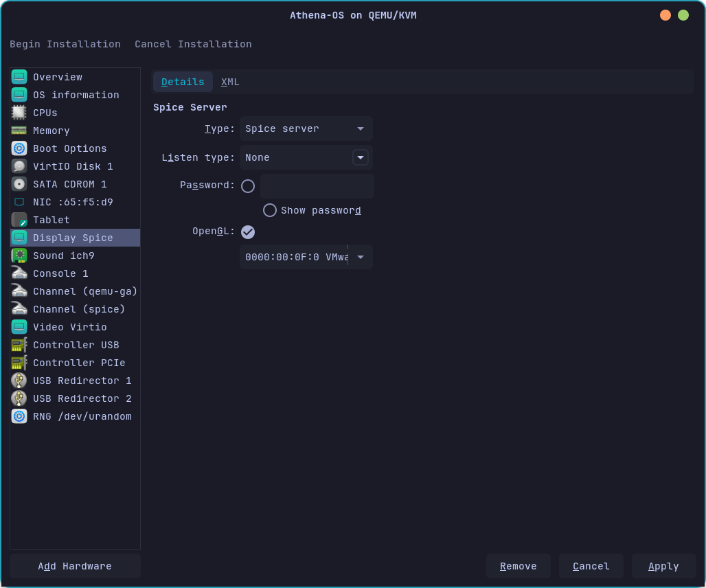Click the Add Hardware button
706x588 pixels.
(x=74, y=565)
